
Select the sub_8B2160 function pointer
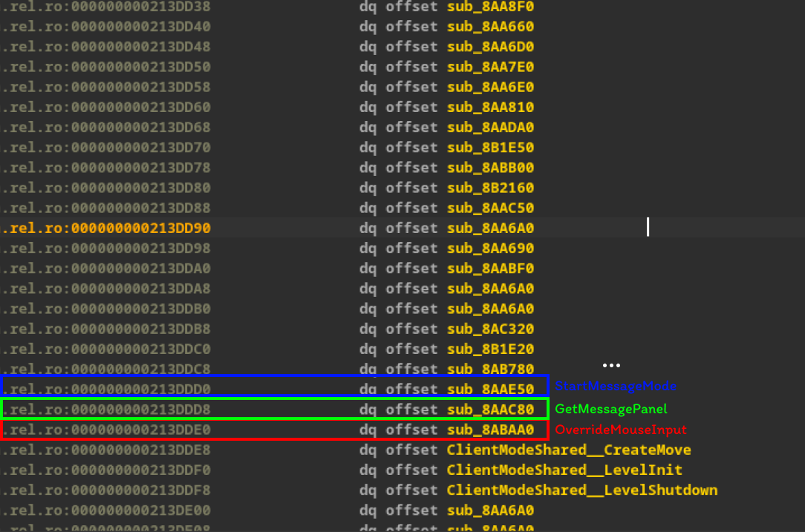coord(490,188)
